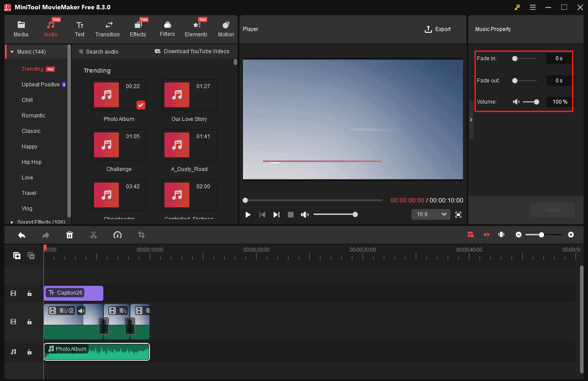Enter fullscreen preview

pyautogui.click(x=459, y=214)
